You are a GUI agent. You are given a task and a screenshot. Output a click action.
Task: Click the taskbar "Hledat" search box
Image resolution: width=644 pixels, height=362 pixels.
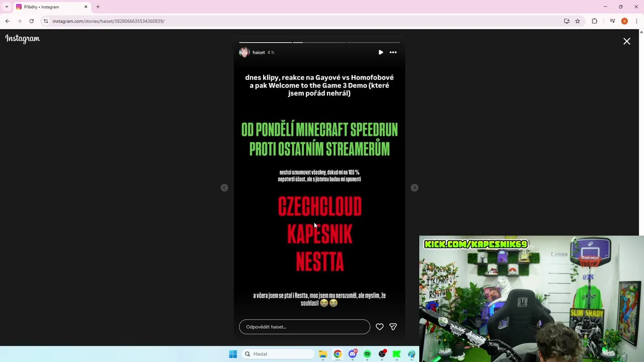[x=278, y=354]
